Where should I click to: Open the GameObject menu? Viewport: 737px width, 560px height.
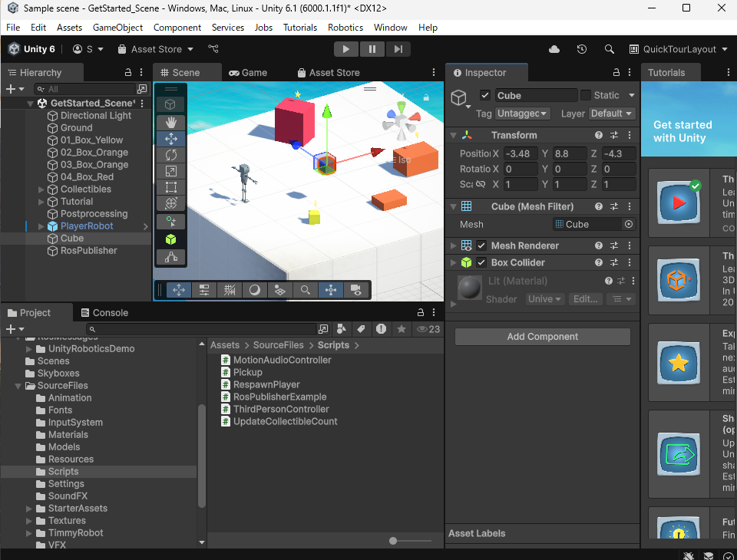(118, 28)
